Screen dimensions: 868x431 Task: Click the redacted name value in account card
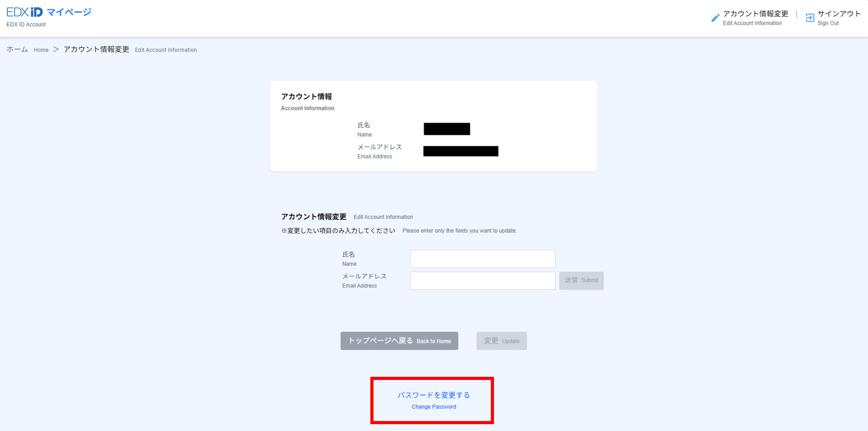[447, 129]
